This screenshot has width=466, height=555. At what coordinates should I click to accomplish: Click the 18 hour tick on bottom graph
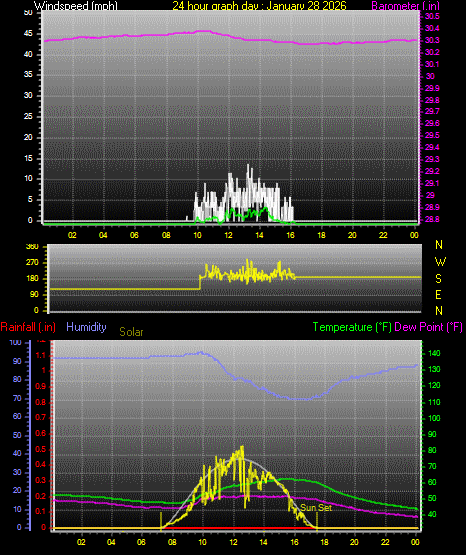click(324, 542)
